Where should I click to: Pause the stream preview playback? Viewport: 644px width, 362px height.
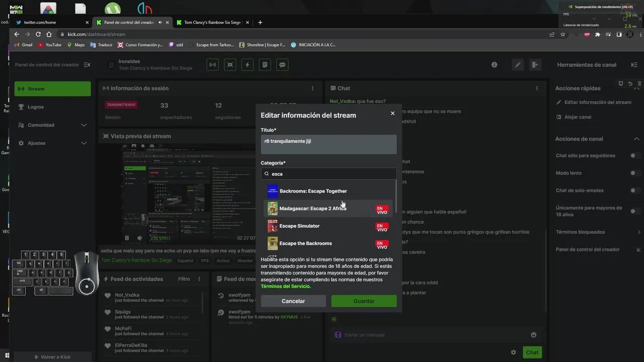point(127,238)
